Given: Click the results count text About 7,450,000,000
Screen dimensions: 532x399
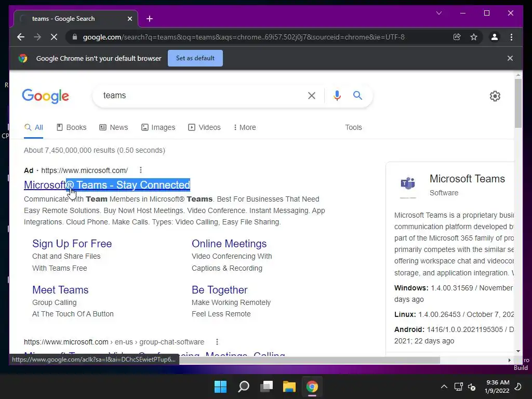Looking at the screenshot, I should tap(95, 150).
